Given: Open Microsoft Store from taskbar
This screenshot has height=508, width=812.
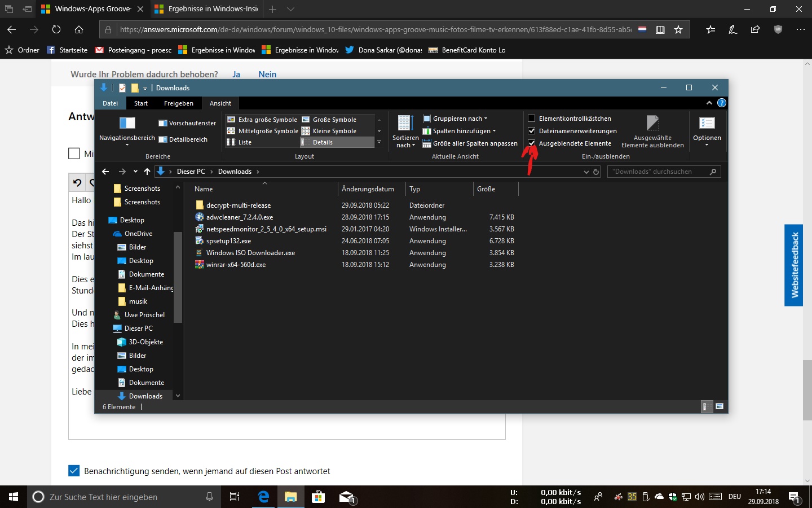Looking at the screenshot, I should (x=318, y=497).
